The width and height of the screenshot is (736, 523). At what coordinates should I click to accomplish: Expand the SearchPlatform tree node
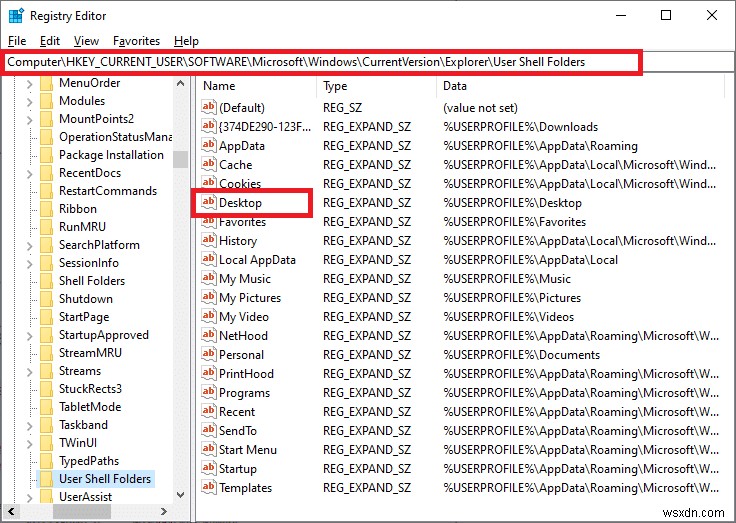coord(30,246)
